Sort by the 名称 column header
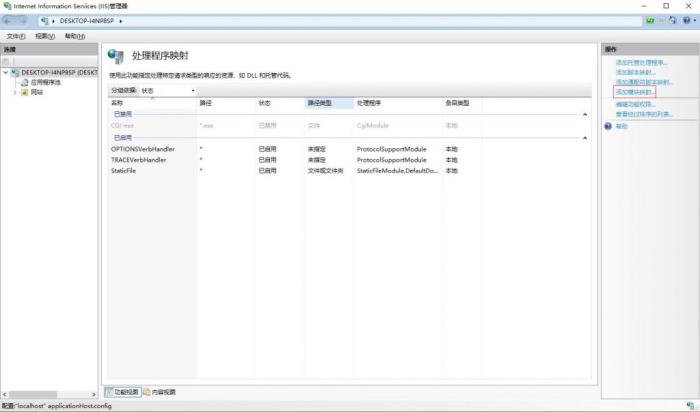This screenshot has height=412, width=700. click(152, 103)
